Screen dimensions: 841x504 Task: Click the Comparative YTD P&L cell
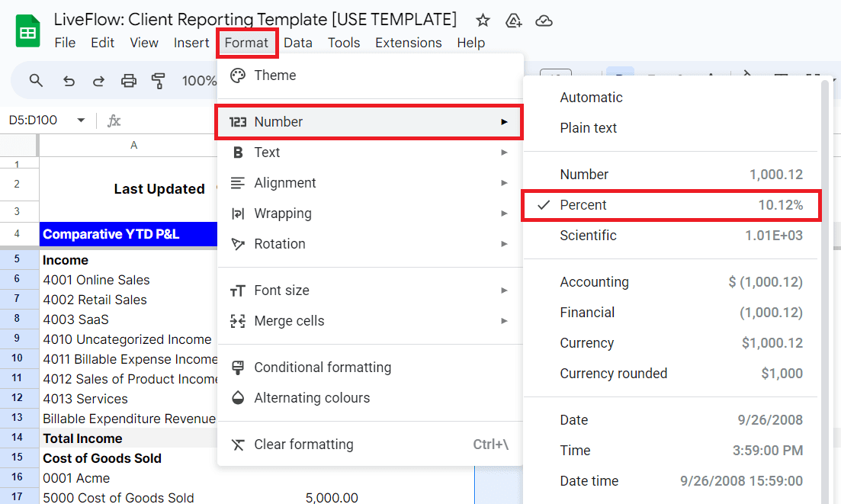tap(129, 234)
